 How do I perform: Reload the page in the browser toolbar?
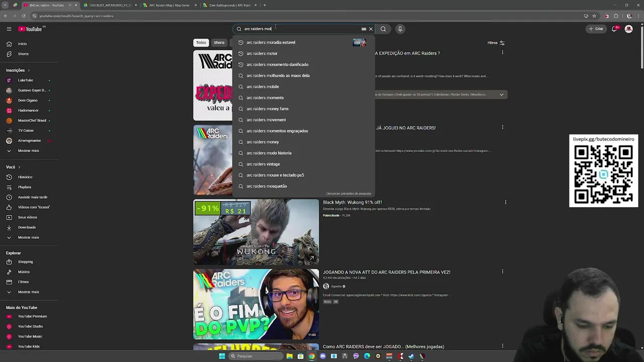(23, 16)
